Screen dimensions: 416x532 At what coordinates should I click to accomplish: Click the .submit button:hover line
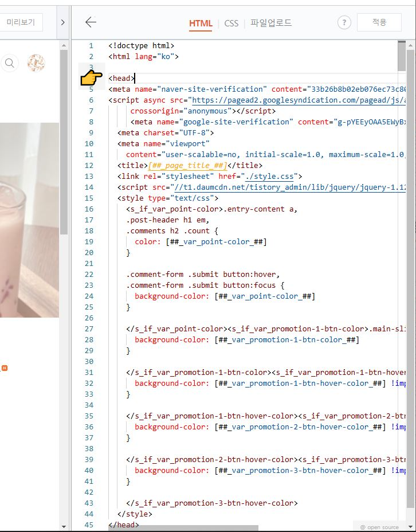click(x=203, y=274)
